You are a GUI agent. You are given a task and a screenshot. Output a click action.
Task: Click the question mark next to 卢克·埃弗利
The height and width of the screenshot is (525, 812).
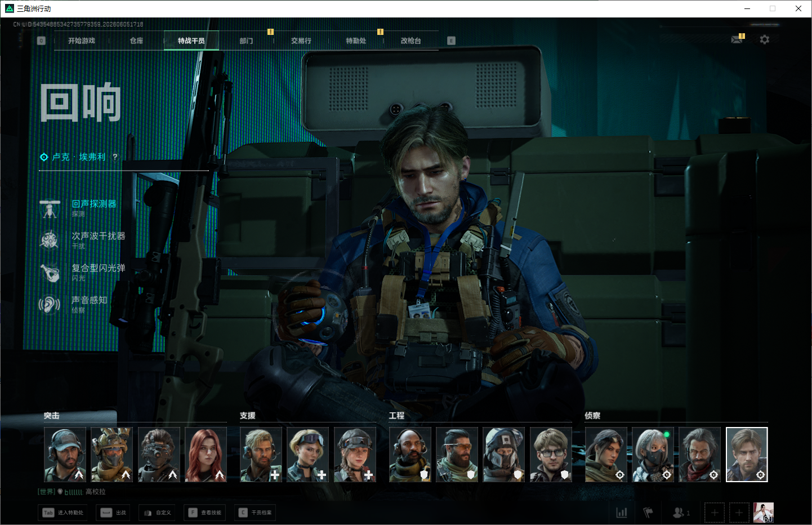point(115,157)
